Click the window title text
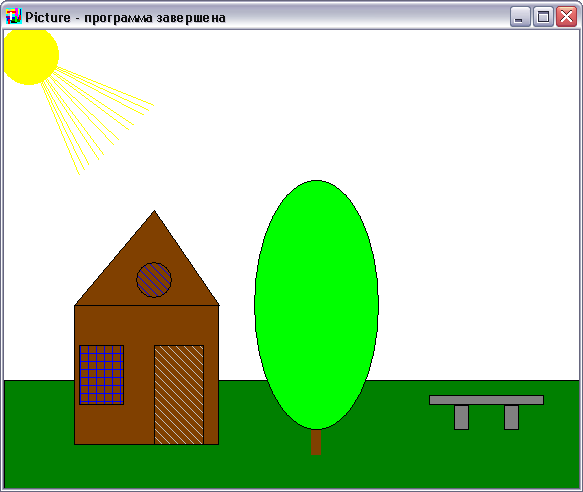 tap(125, 17)
